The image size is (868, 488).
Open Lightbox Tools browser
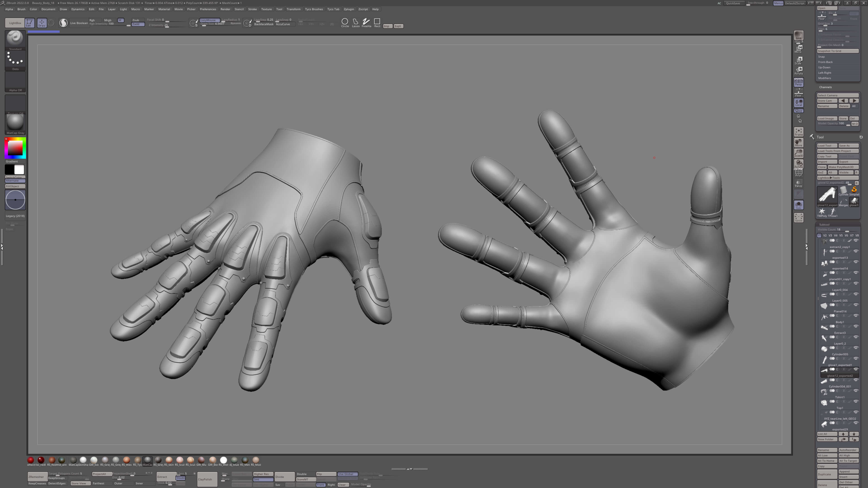pyautogui.click(x=838, y=178)
